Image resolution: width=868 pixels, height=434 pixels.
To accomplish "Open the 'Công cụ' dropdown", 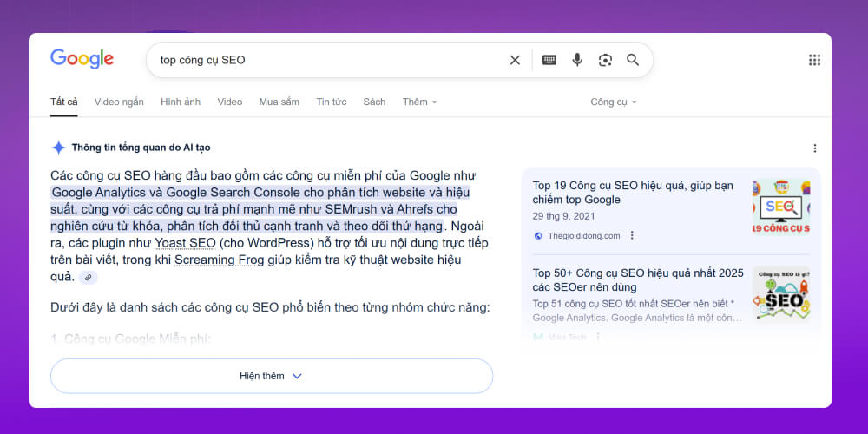I will [x=614, y=102].
